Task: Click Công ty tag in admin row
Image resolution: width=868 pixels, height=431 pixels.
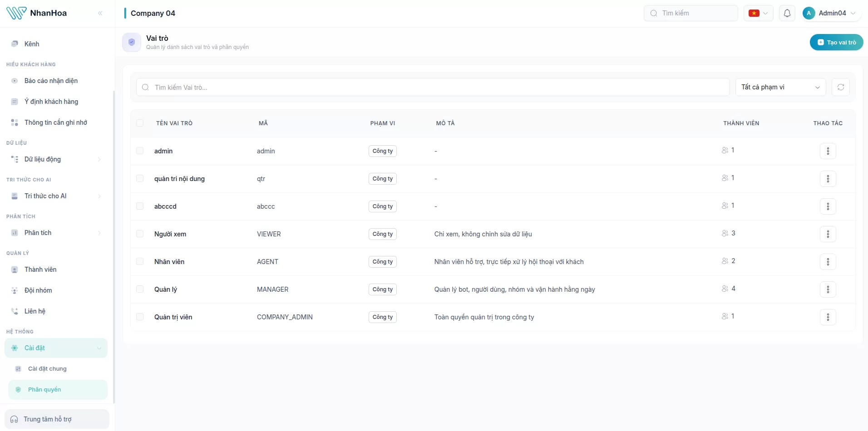Action: pyautogui.click(x=382, y=151)
